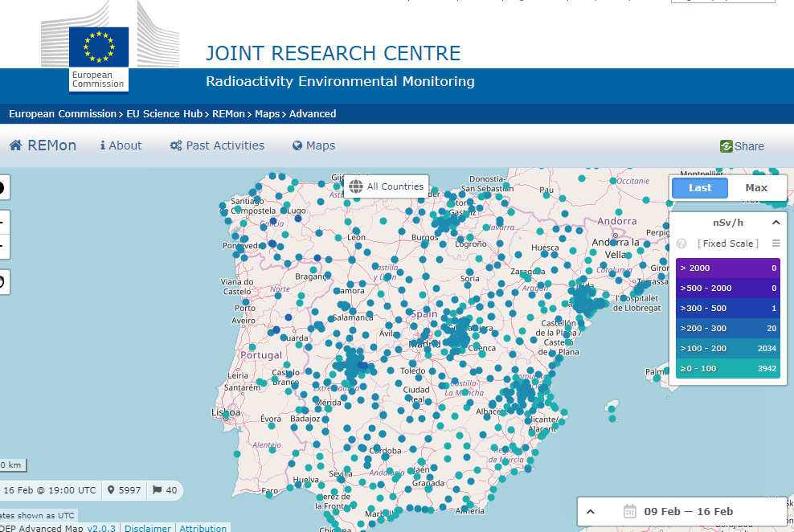Click the Madrid label on map
The height and width of the screenshot is (532, 794).
[425, 344]
